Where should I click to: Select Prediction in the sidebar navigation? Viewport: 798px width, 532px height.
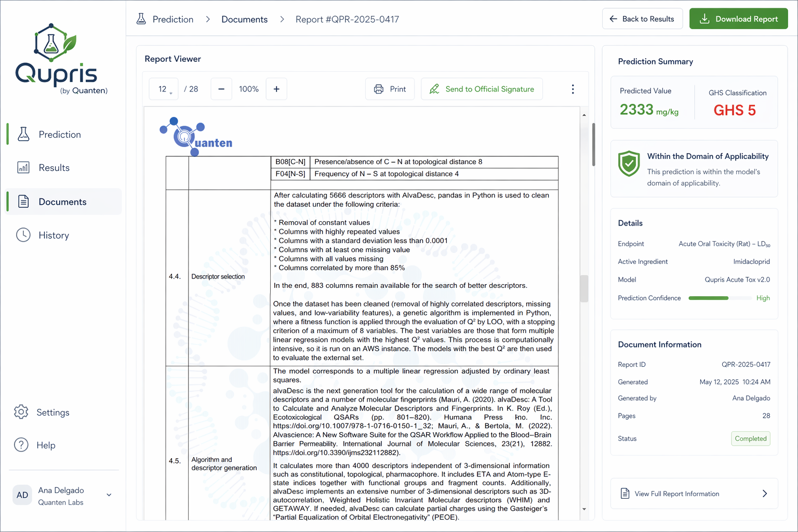60,135
